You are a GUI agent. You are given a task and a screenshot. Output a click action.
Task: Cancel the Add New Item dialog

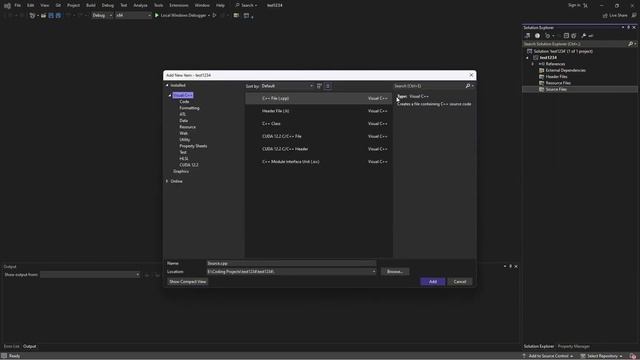tap(460, 282)
